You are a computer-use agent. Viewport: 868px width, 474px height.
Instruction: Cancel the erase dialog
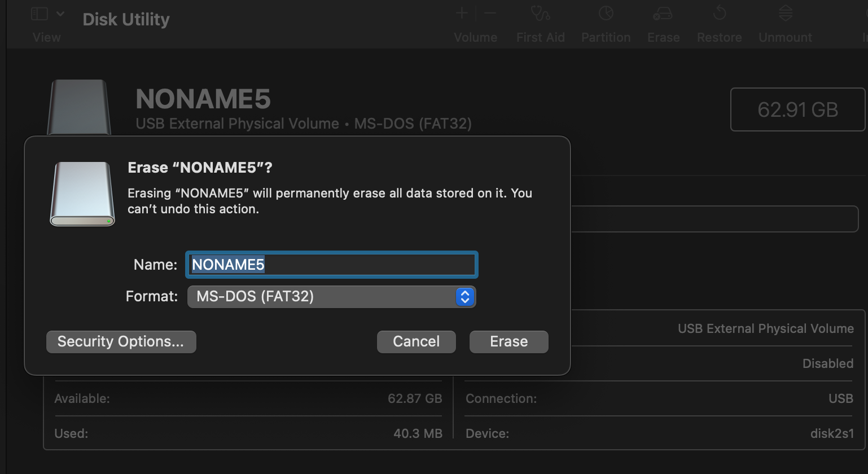(x=416, y=341)
